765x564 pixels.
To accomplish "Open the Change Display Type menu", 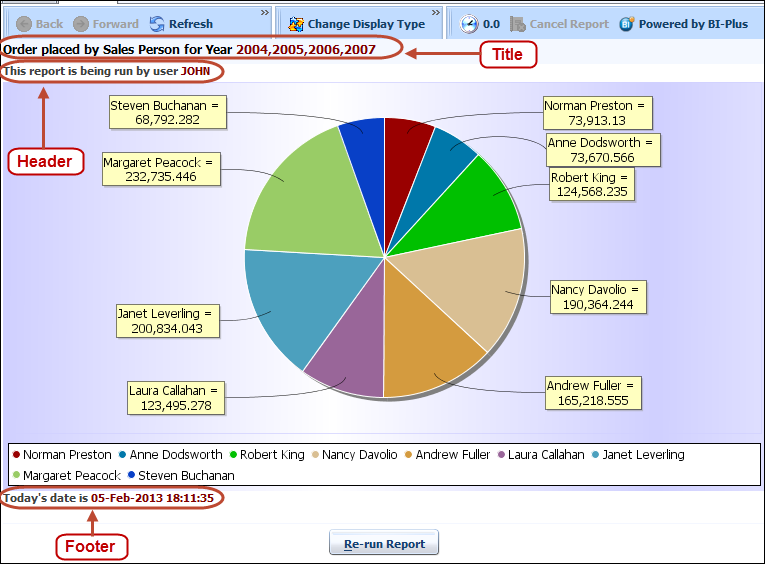I will tap(365, 24).
